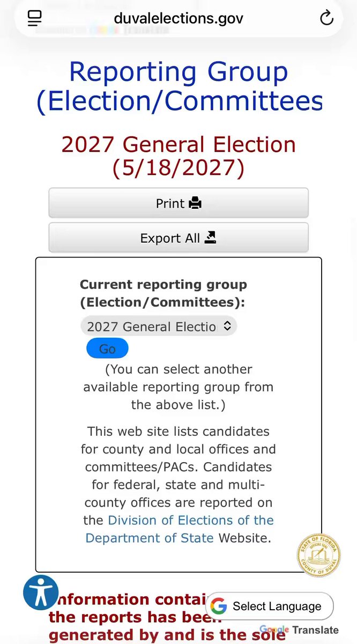Viewport: 357px width, 644px height.
Task: Click the Current reporting group label text
Action: 163,293
